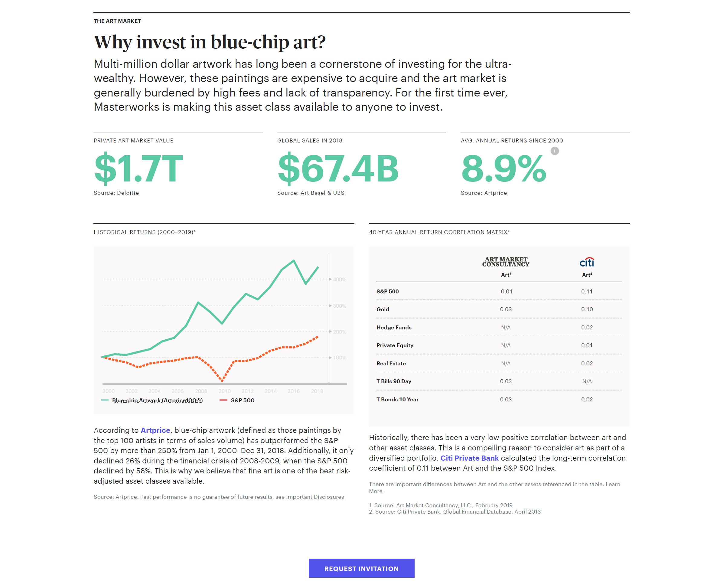Viewport: 727px width, 588px height.
Task: Open the Deloitte source link
Action: [x=128, y=193]
